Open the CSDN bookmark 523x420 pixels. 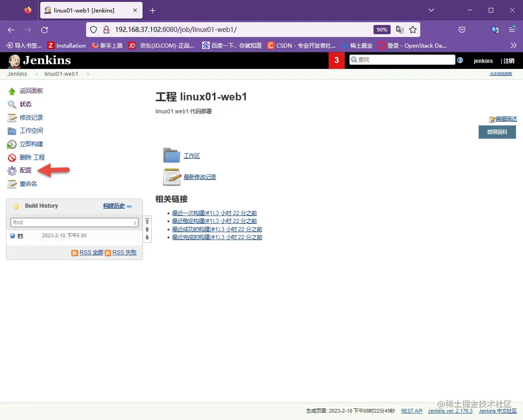coord(301,45)
